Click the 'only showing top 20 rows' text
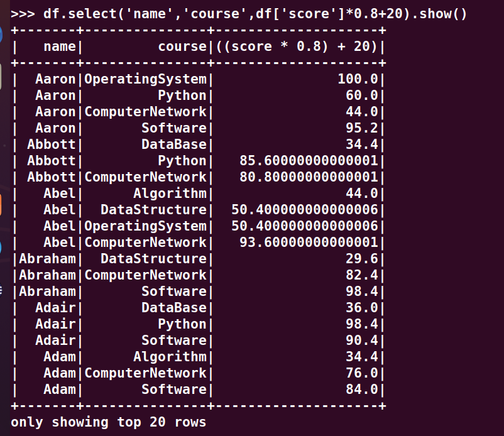The width and height of the screenshot is (504, 436). (108, 422)
